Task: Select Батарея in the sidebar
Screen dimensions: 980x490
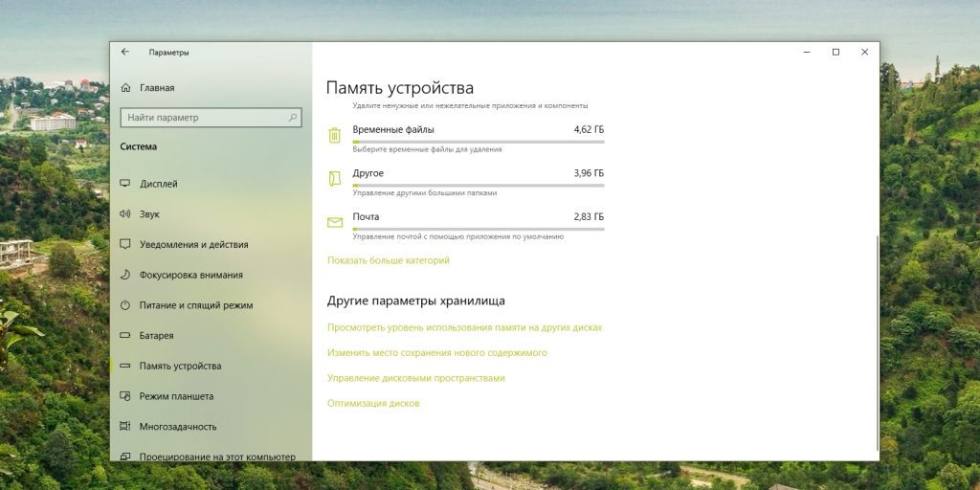Action: coord(157,336)
